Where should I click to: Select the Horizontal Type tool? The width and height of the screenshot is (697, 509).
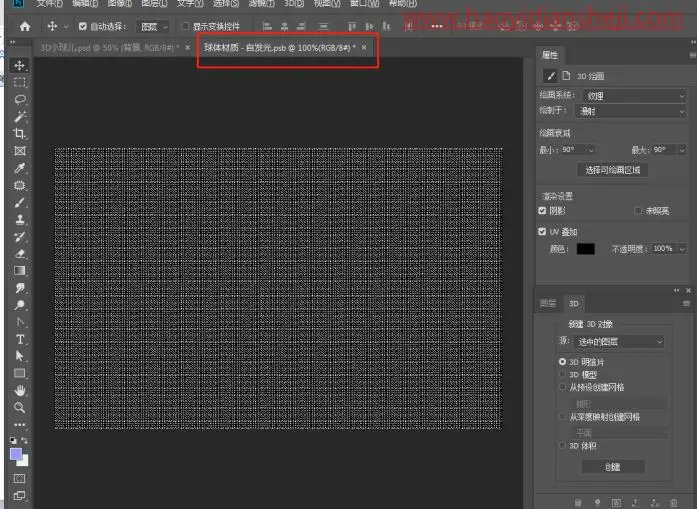point(20,339)
